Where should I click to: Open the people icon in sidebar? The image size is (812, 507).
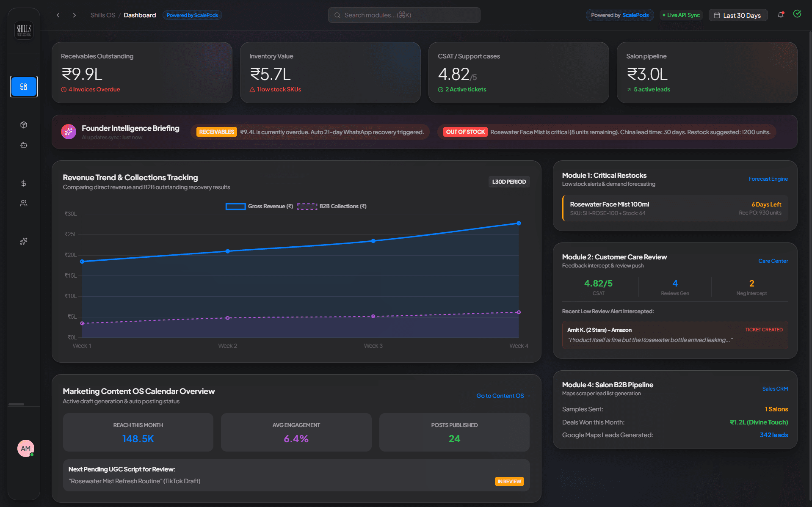point(24,203)
